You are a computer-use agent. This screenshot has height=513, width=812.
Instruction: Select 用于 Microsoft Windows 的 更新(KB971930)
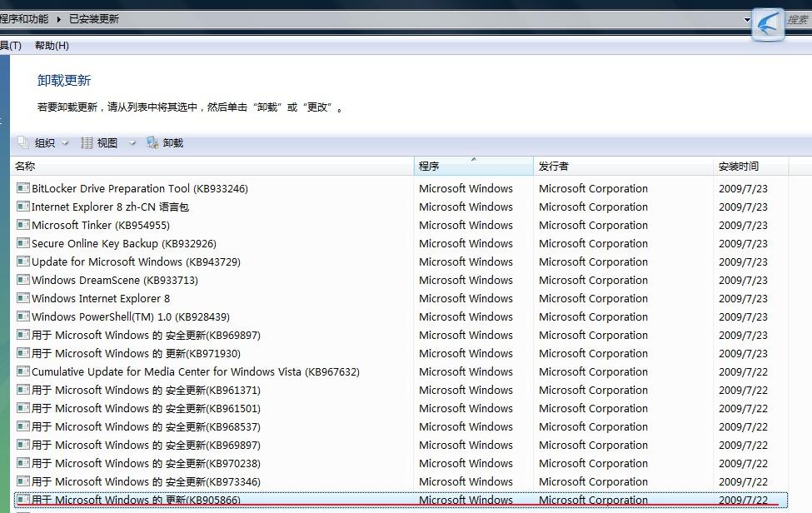click(137, 354)
